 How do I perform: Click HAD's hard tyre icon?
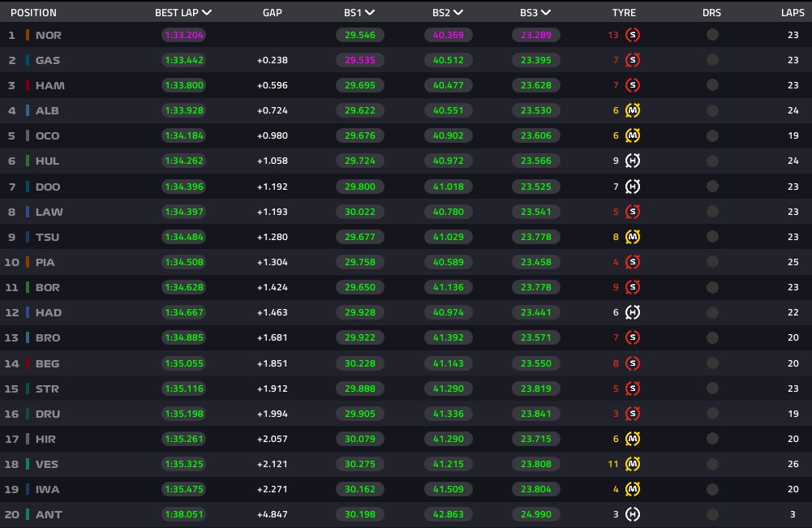632,312
